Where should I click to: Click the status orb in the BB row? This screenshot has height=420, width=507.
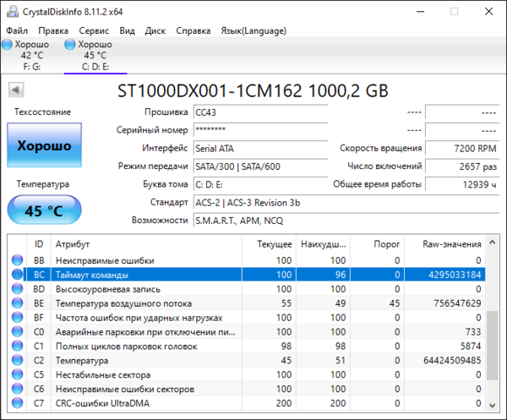[x=17, y=260]
